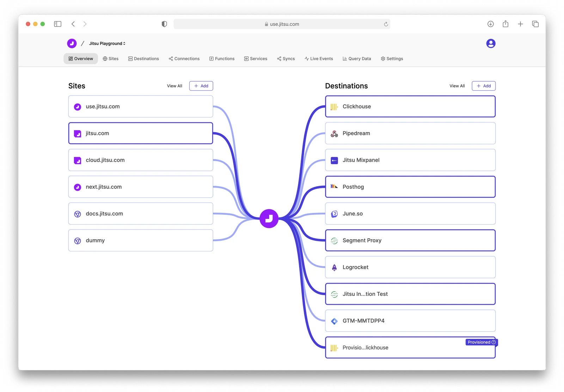Image resolution: width=564 pixels, height=392 pixels.
Task: Click the Jitsu logo in the header
Action: (x=72, y=43)
